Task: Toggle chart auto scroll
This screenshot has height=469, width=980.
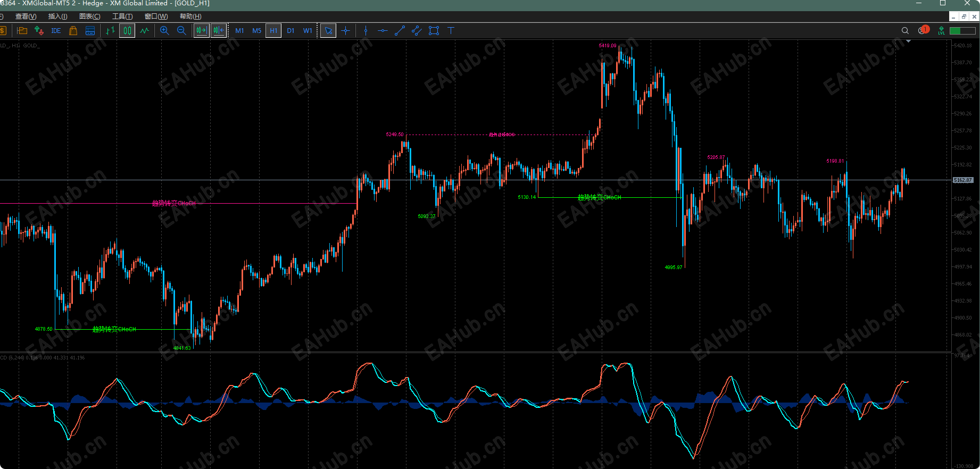Action: [201, 31]
